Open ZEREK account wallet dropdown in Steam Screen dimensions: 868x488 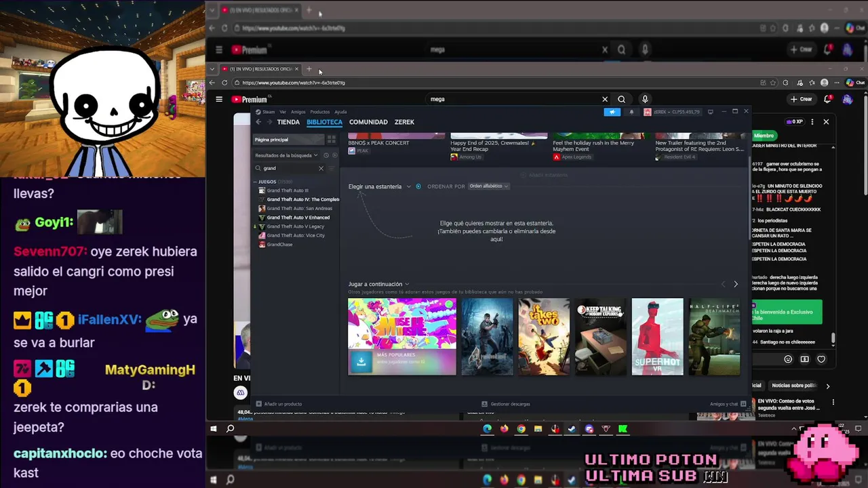(x=671, y=112)
